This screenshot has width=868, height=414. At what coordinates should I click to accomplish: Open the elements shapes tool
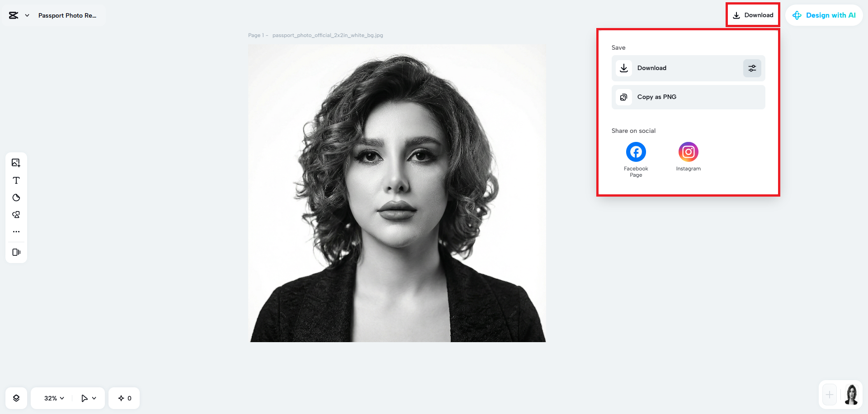coord(16,215)
